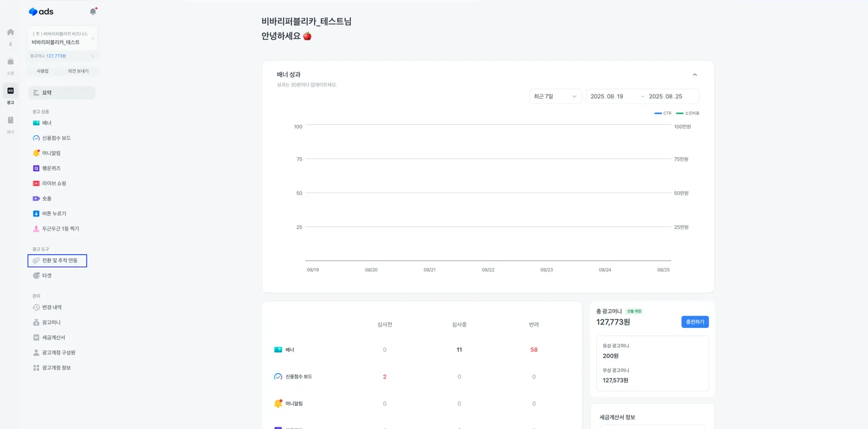Screen dimensions: 868x429
Task: Select 요약 summary menu item
Action: click(x=62, y=93)
